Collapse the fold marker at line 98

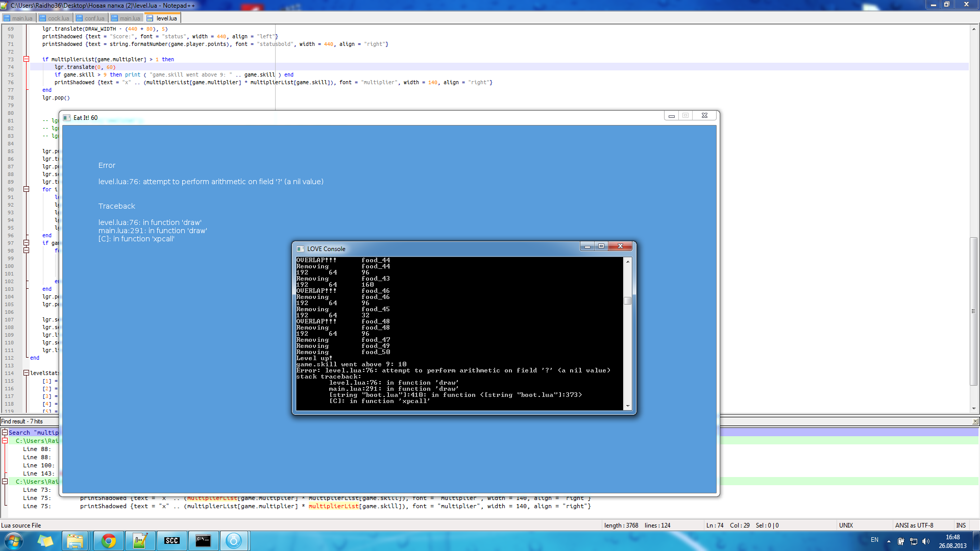(x=26, y=251)
